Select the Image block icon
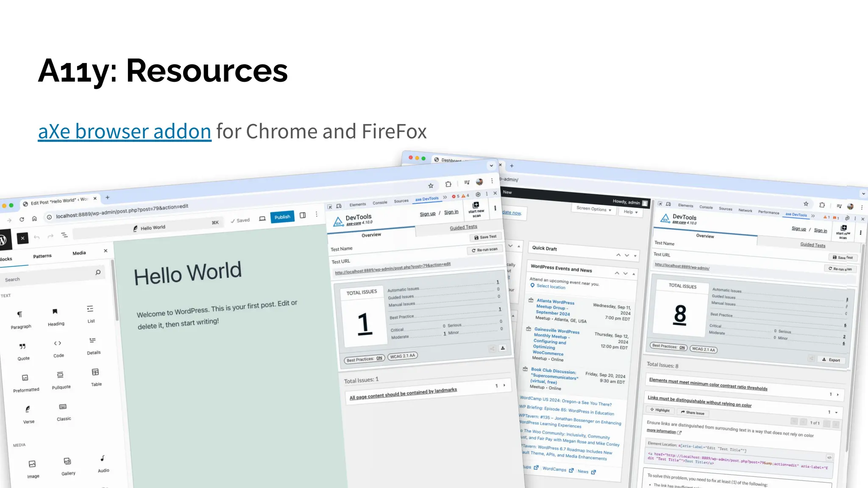The image size is (868, 488). pyautogui.click(x=32, y=464)
